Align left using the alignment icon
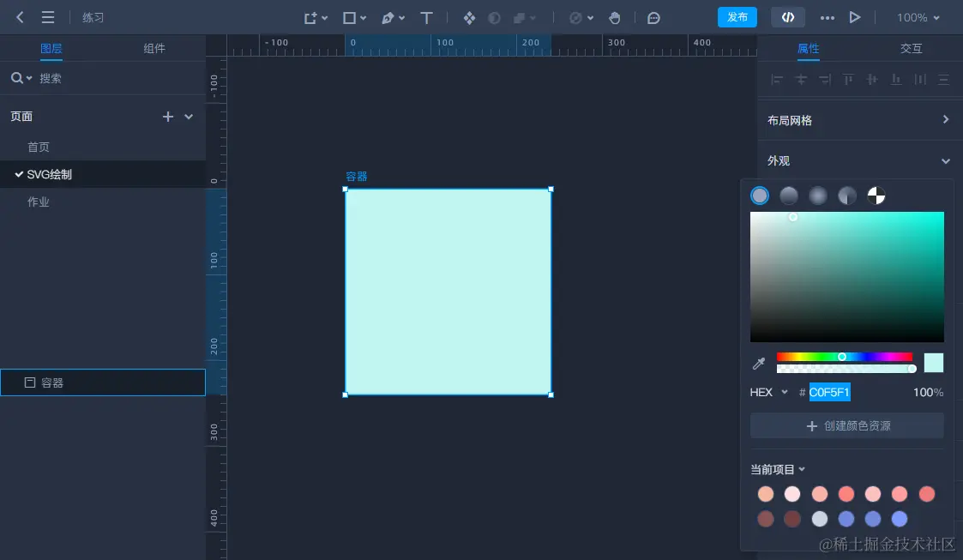Image resolution: width=963 pixels, height=560 pixels. click(x=777, y=79)
